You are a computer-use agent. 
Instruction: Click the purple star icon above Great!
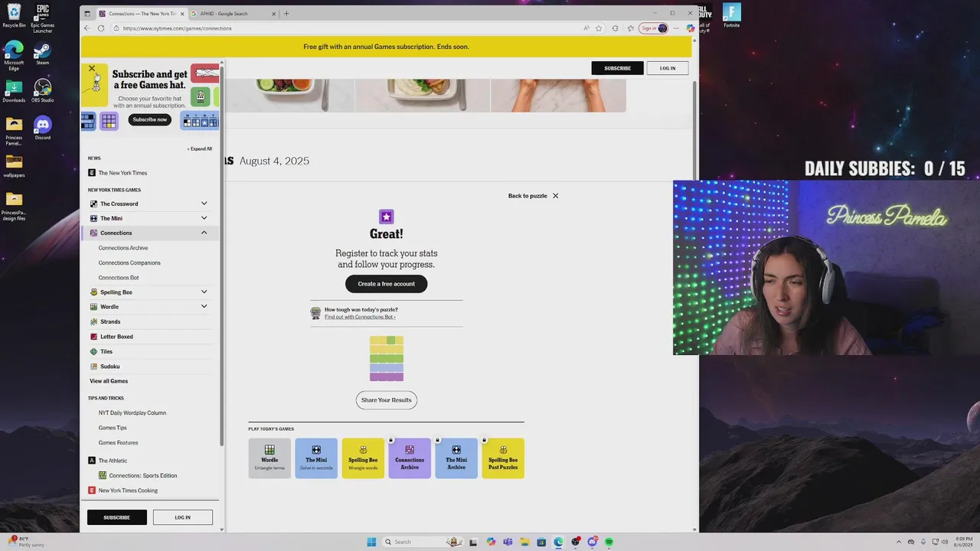(x=387, y=217)
